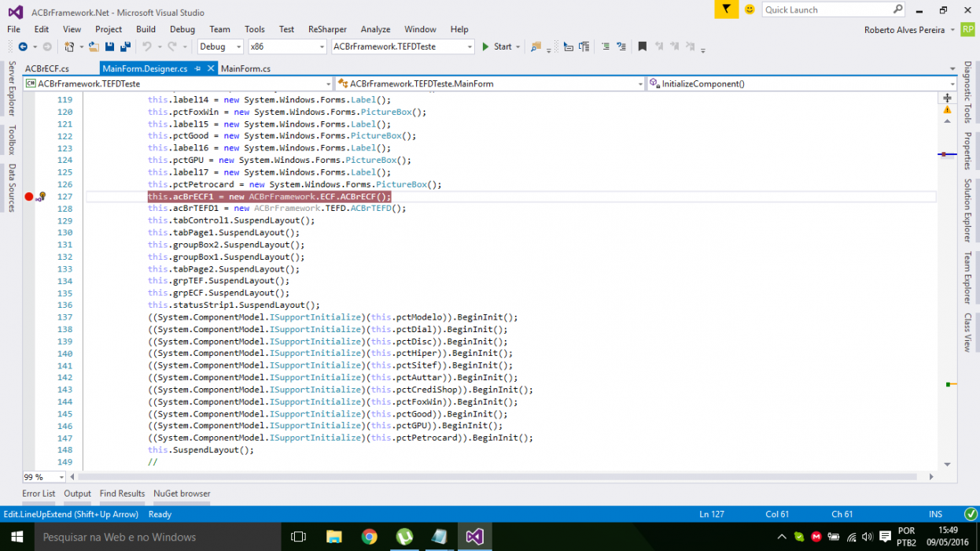Toggle bookmark using the bookmark icon
Screen dimensions: 980x551
642,47
